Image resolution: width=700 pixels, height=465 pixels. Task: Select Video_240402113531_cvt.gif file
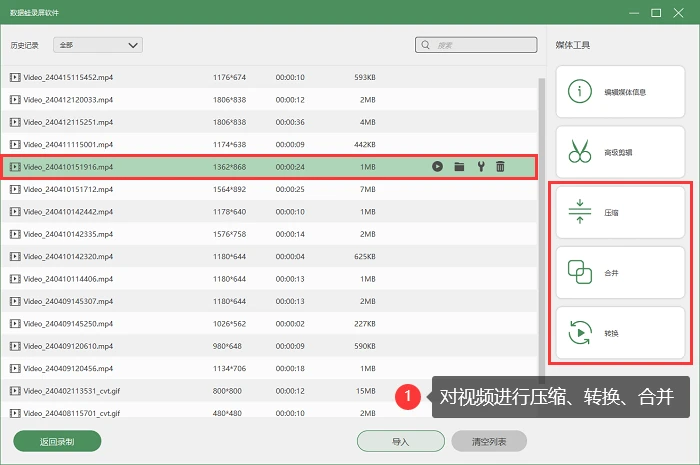270,391
